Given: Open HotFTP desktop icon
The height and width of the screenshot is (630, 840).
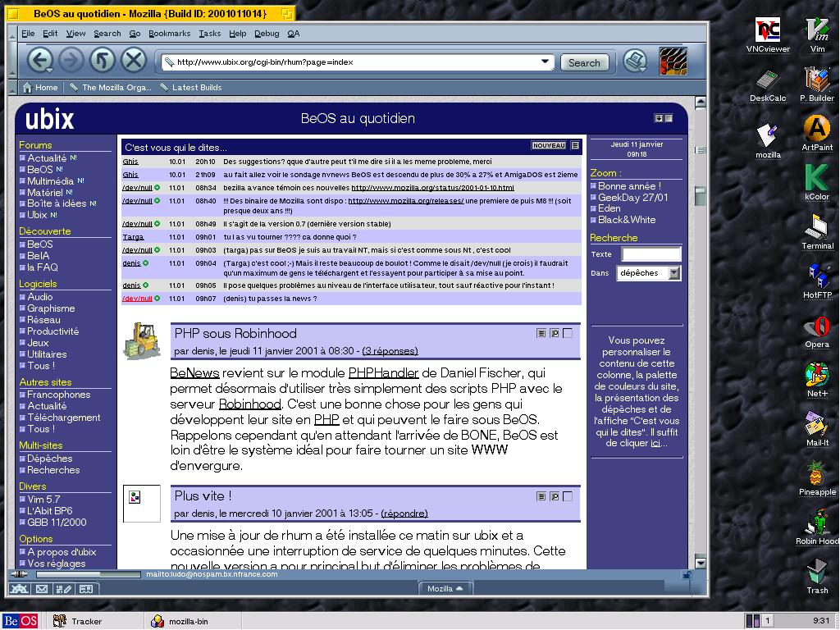Looking at the screenshot, I should pos(817,281).
